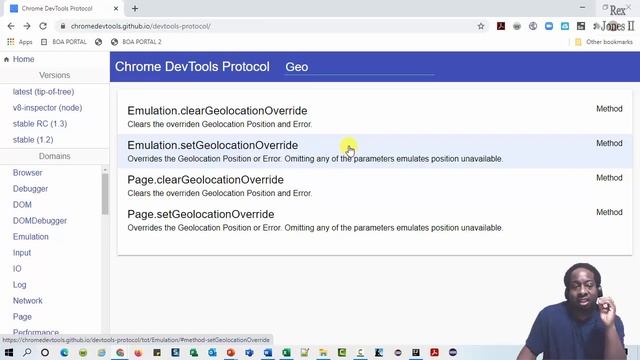Open Cortana from the taskbar
The image size is (640, 360).
[45, 352]
